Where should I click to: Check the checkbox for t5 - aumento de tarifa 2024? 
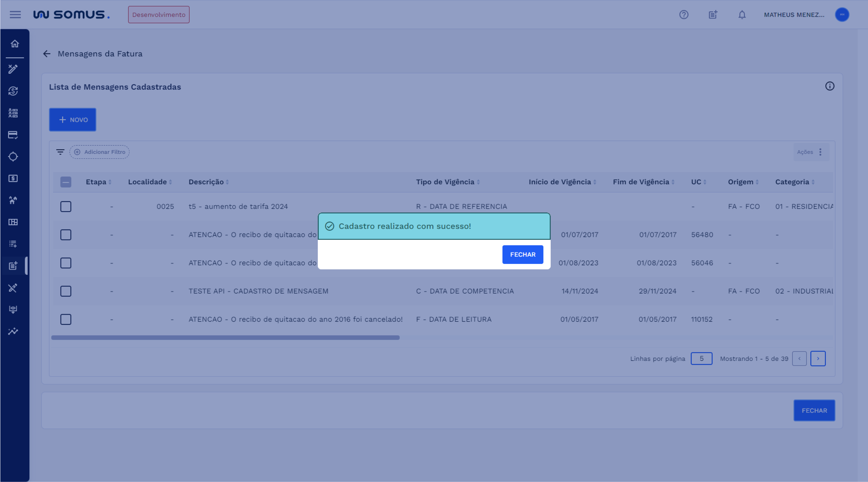pos(66,207)
